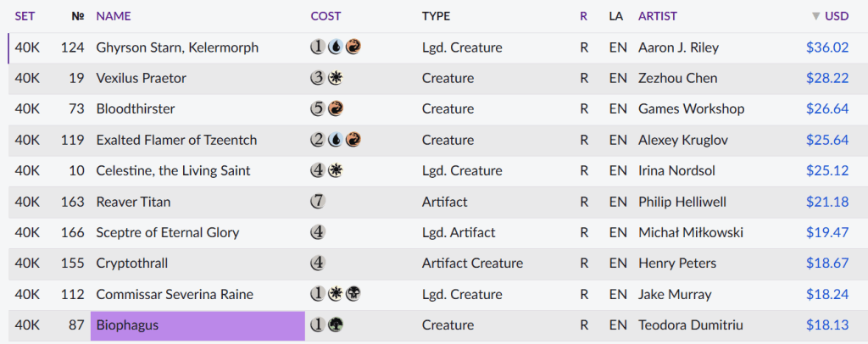Sort the table by the COST header
Viewport: 868px width, 344px height.
pyautogui.click(x=326, y=16)
